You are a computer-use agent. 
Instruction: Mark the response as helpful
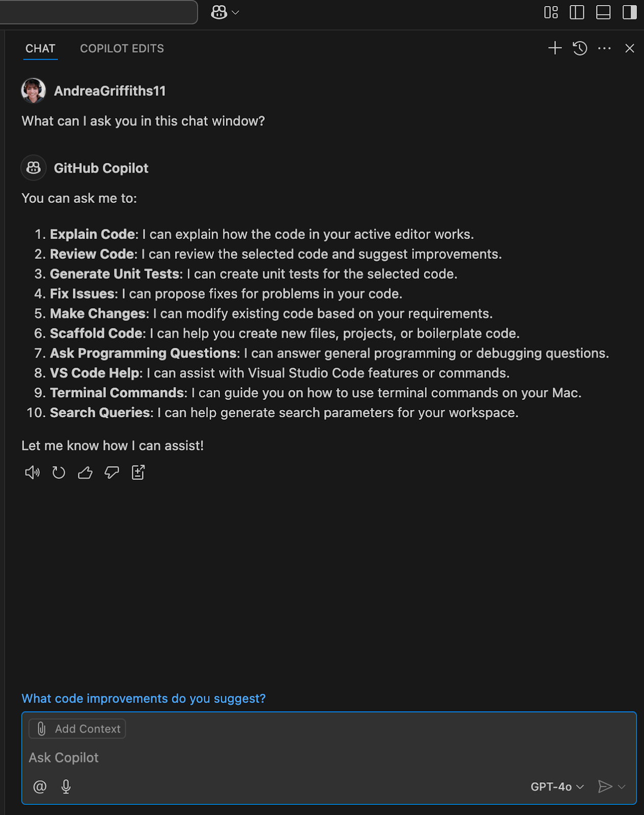(85, 473)
